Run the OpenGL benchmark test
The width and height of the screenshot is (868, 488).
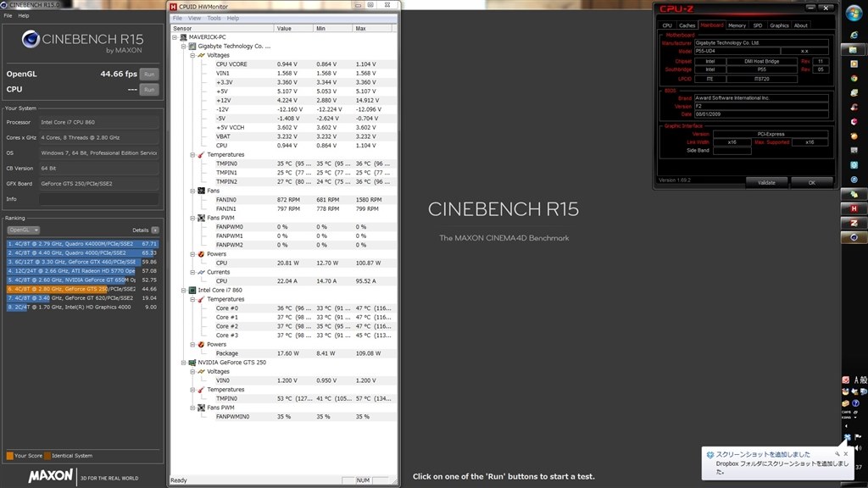point(149,75)
